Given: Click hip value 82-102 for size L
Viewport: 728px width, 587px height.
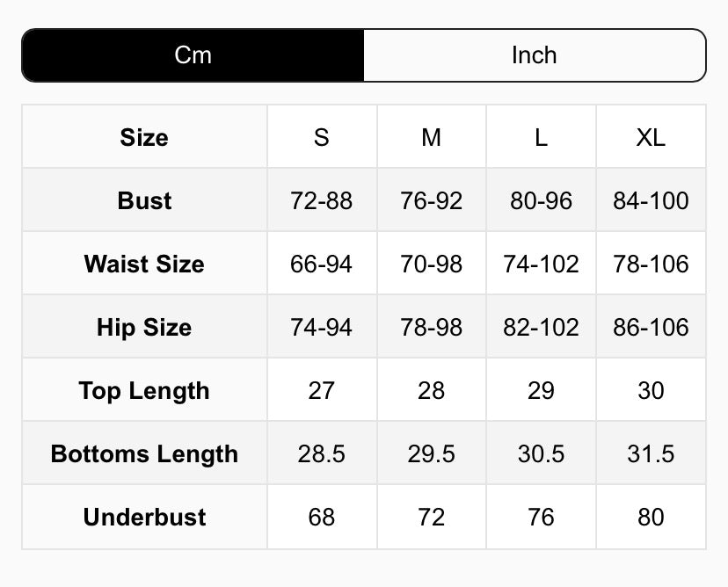Looking at the screenshot, I should (541, 327).
